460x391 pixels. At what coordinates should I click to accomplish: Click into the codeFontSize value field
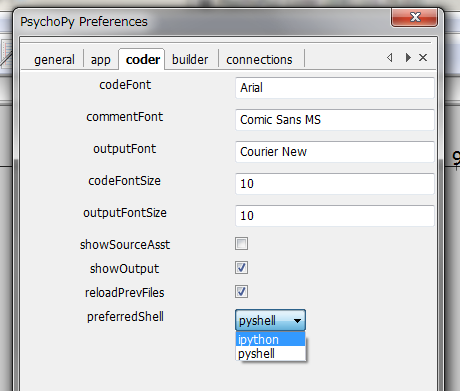click(335, 184)
